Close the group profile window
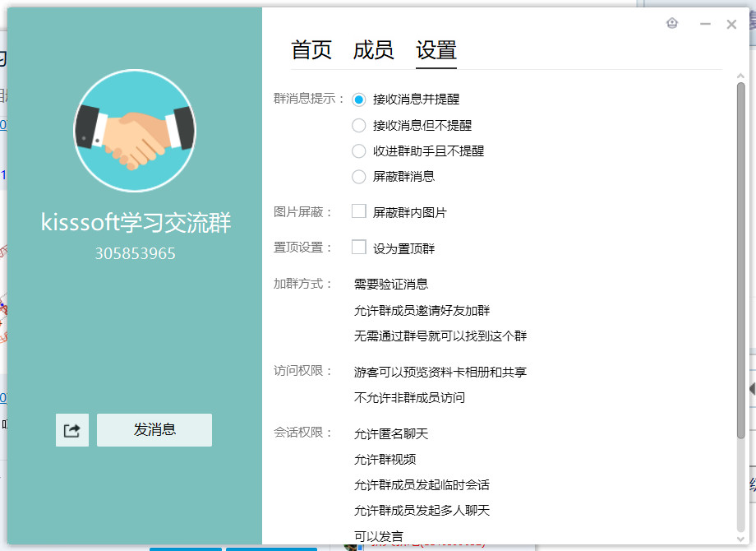 click(x=731, y=24)
